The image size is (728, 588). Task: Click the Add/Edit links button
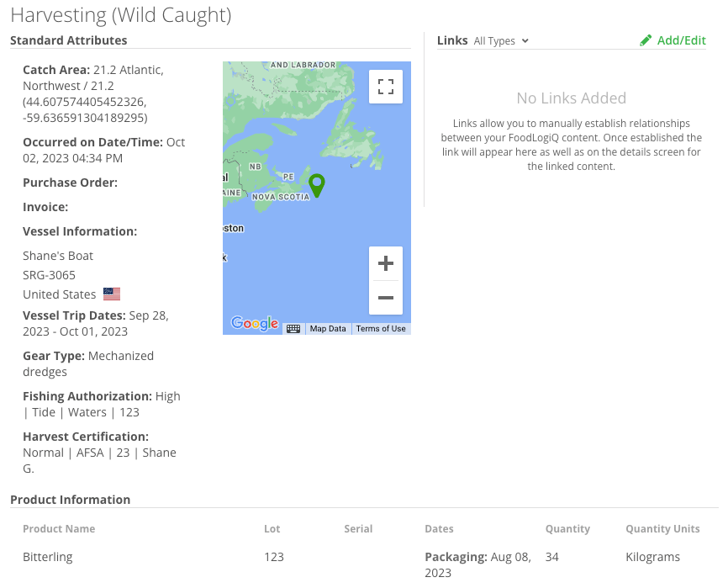point(673,40)
